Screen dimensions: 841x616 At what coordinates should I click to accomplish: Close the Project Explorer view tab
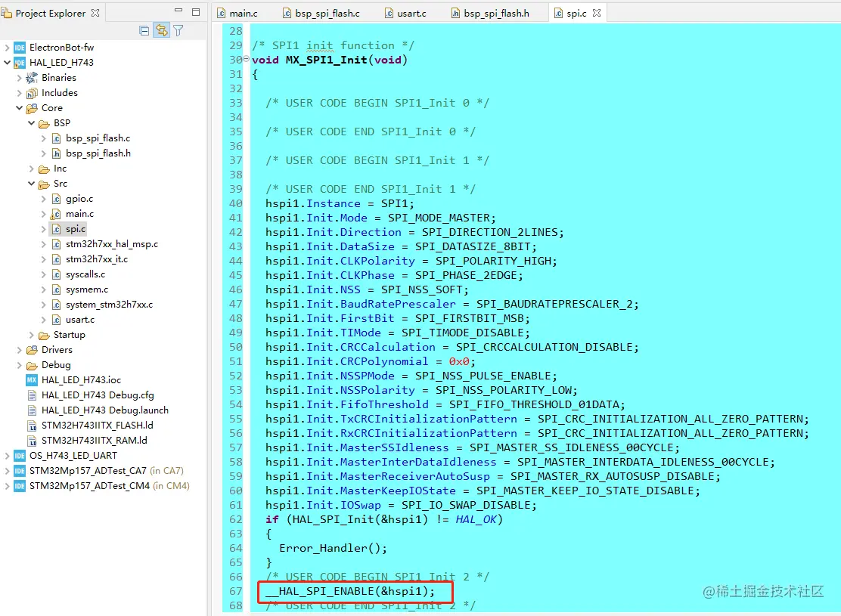tap(95, 13)
